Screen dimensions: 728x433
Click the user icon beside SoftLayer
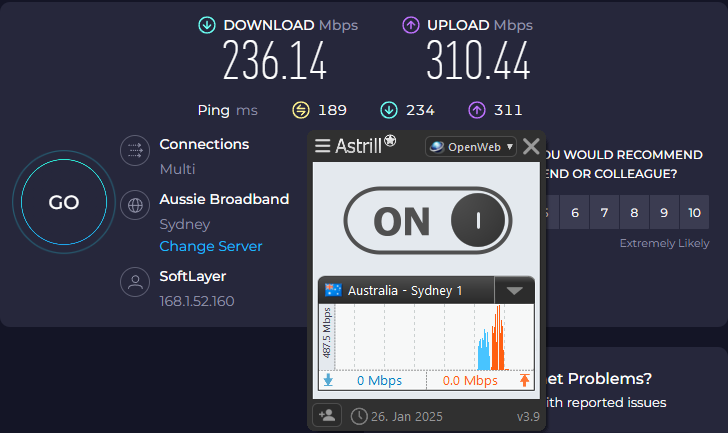pyautogui.click(x=135, y=282)
